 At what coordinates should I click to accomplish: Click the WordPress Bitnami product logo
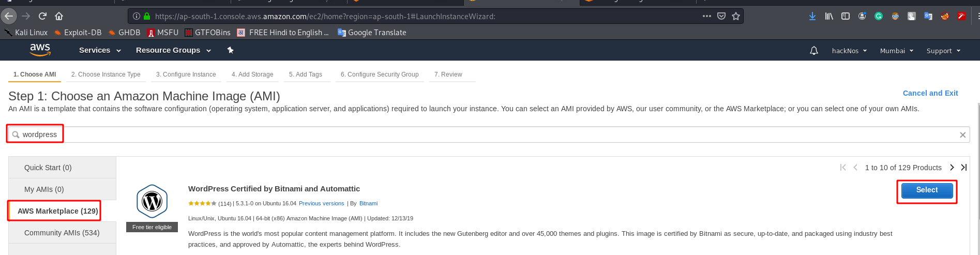pyautogui.click(x=152, y=201)
